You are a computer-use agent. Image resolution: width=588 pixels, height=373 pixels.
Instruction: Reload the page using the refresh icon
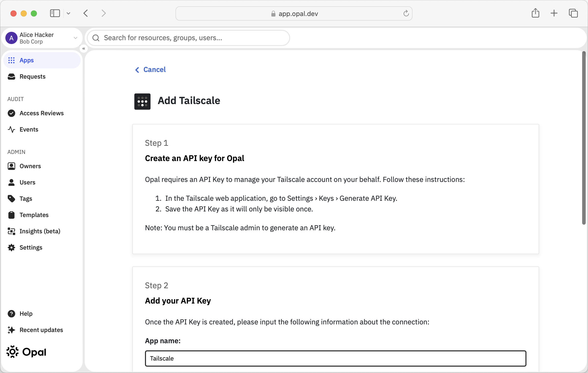coord(406,13)
